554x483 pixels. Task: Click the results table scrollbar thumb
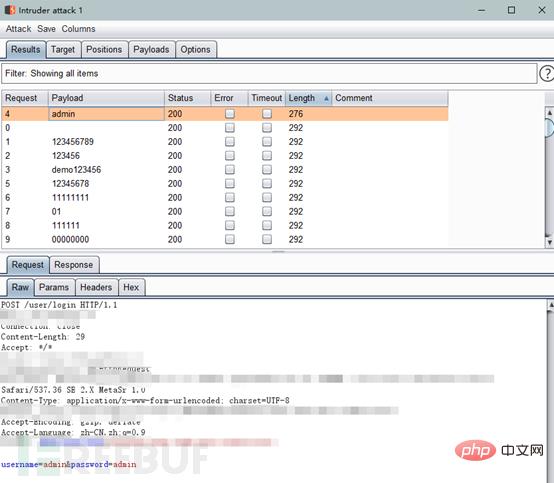(x=550, y=128)
